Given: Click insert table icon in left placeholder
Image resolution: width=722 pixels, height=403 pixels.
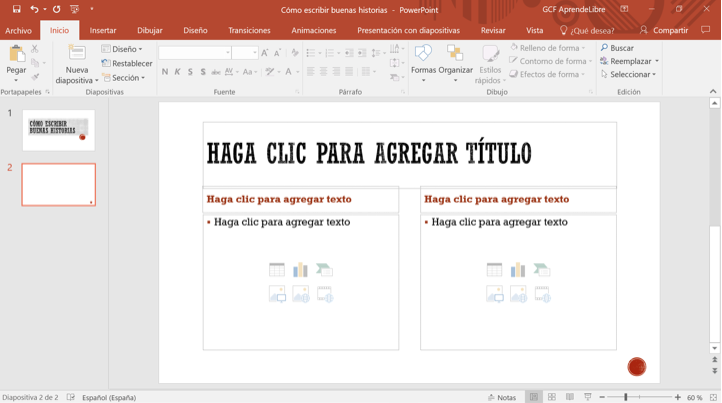Looking at the screenshot, I should 277,270.
